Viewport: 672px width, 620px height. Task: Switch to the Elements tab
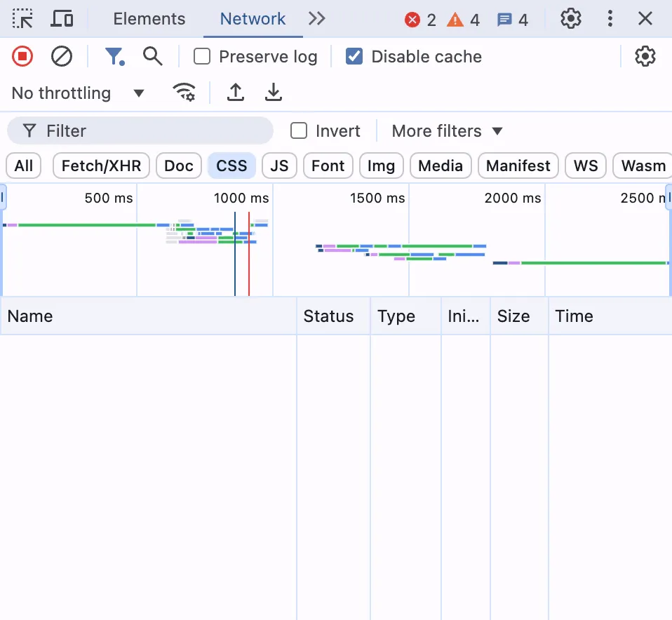click(149, 19)
